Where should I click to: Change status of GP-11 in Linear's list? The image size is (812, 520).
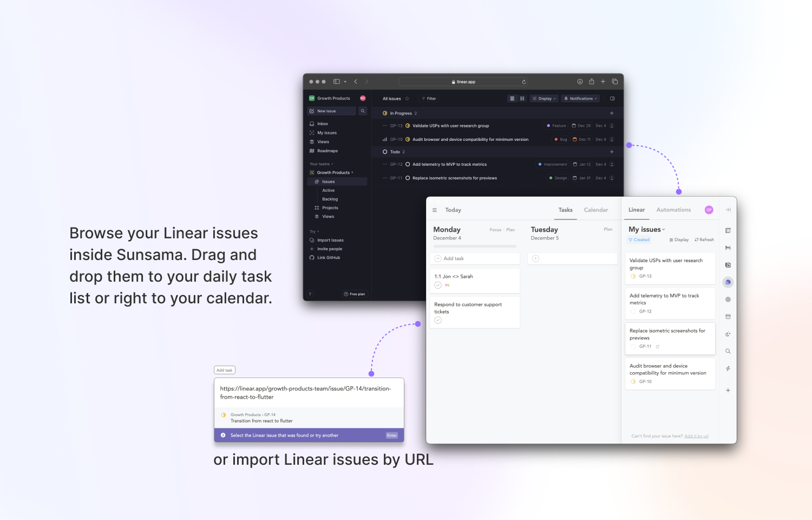(408, 178)
